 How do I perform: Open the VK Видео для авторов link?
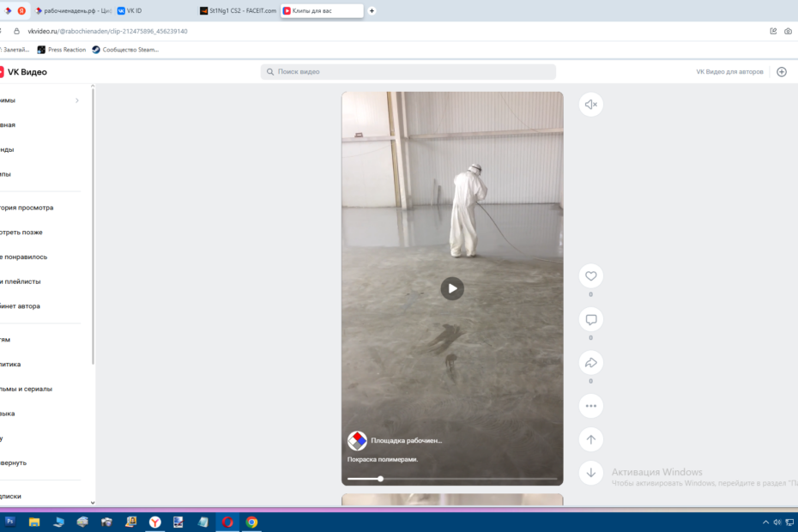pyautogui.click(x=729, y=72)
